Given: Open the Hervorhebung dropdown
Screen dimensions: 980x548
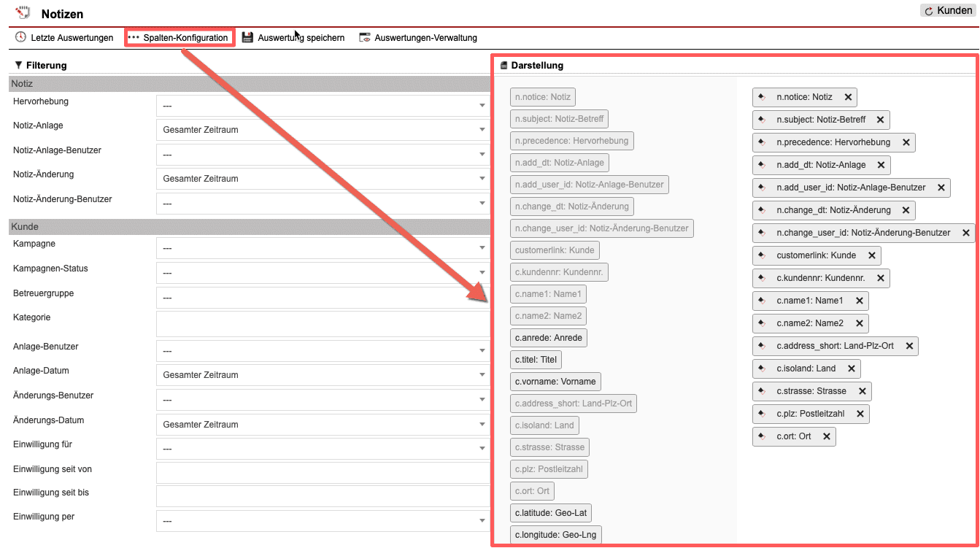Looking at the screenshot, I should tap(322, 106).
